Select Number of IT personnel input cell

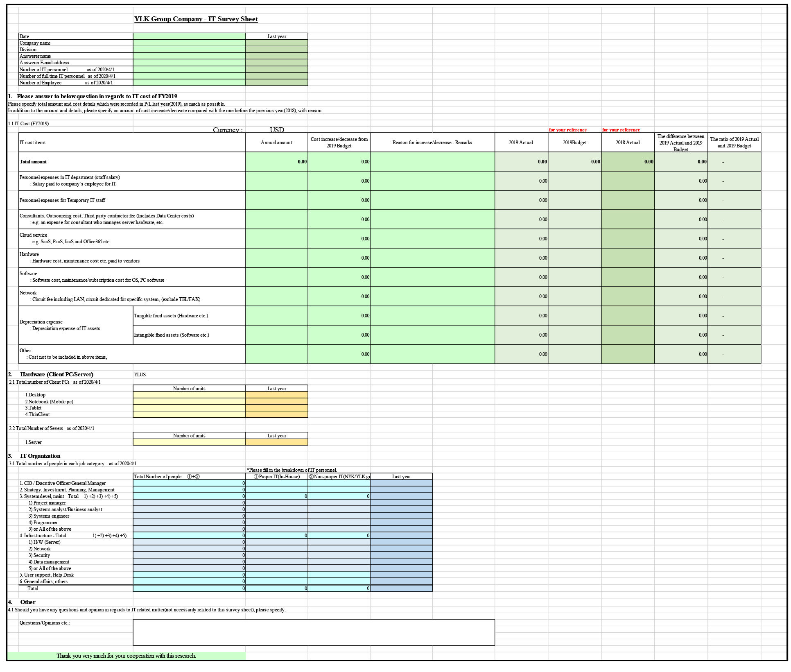pos(189,70)
